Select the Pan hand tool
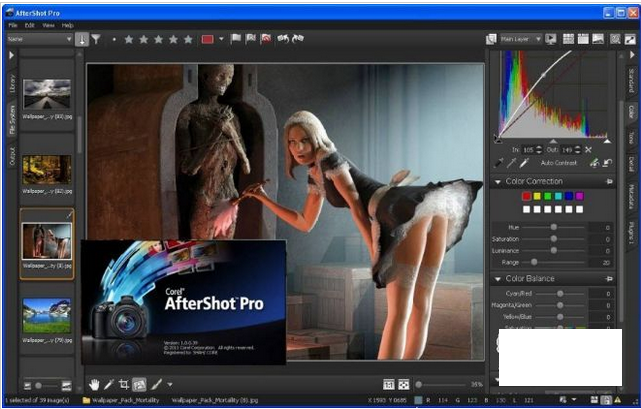Viewport: 641px width, 409px height. (94, 384)
